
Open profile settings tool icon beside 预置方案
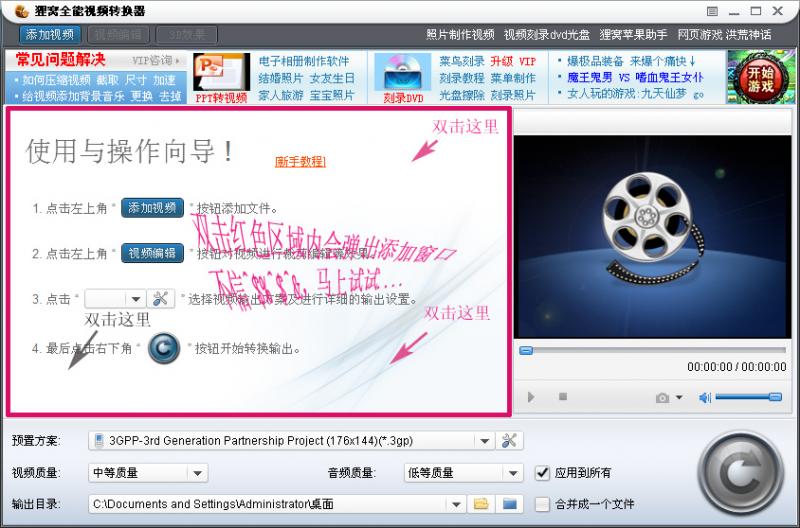[509, 441]
